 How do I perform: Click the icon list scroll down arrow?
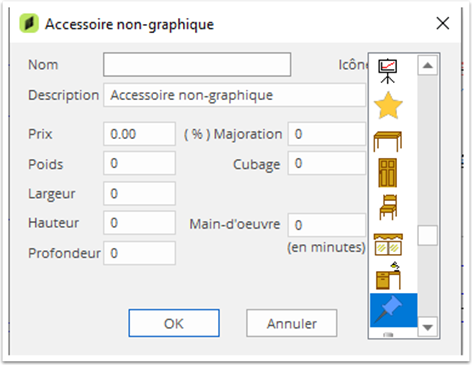point(428,327)
